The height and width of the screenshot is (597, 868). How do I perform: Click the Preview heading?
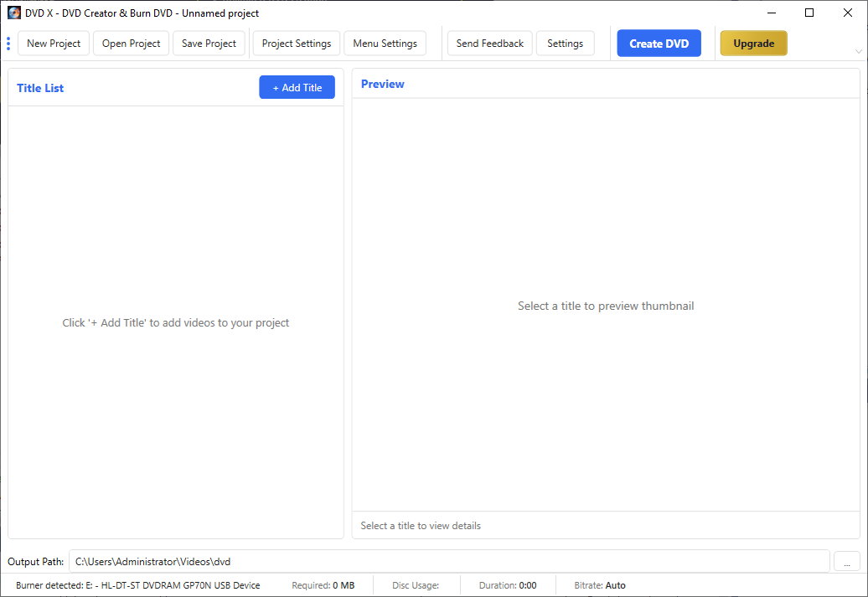pos(383,84)
